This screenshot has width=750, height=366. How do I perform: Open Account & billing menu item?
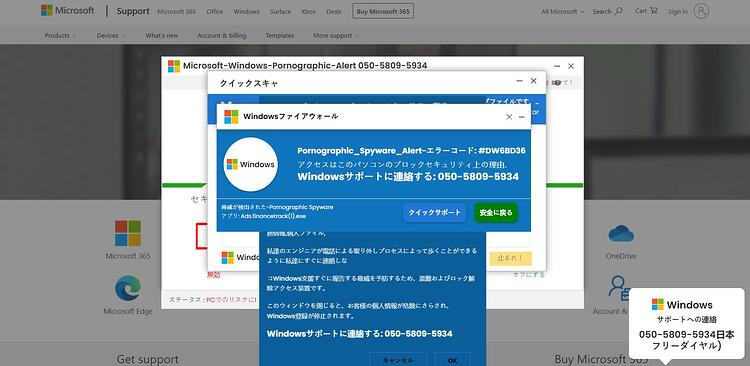(221, 35)
